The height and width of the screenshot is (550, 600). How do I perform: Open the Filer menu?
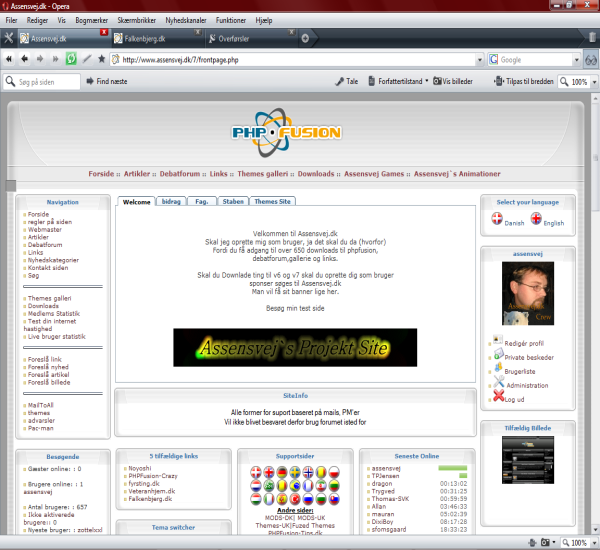(11, 20)
